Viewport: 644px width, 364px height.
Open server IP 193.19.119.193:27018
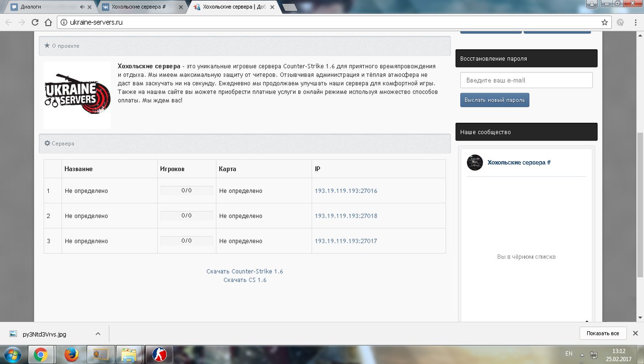pos(346,216)
